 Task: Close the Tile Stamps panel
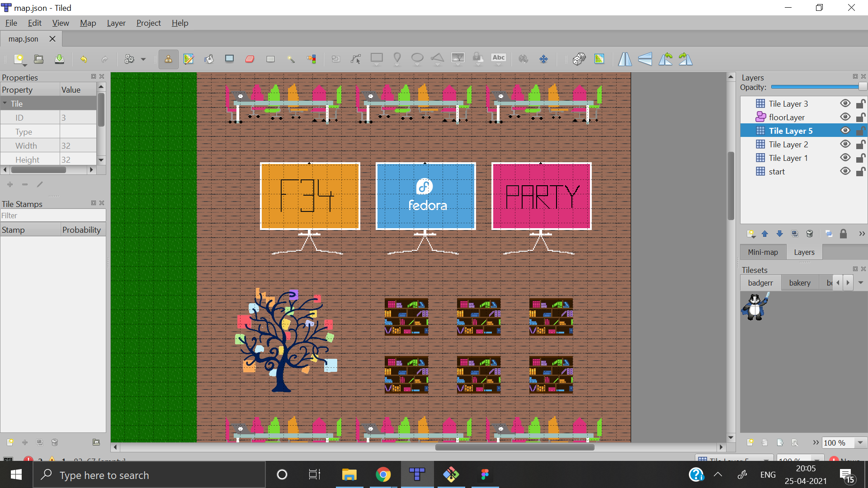coord(102,203)
